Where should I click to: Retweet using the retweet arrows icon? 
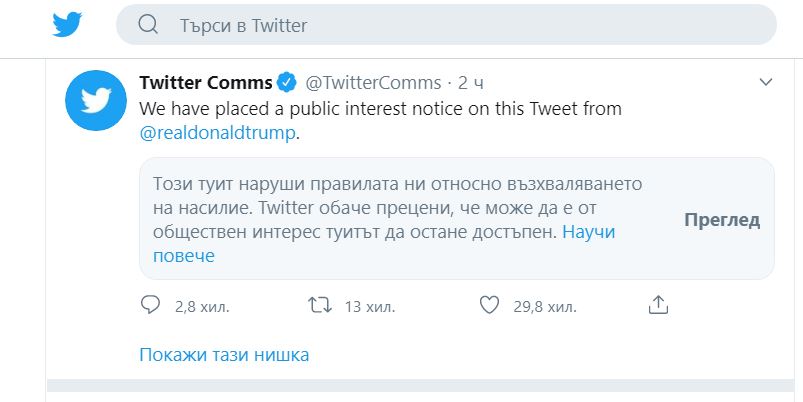tap(320, 305)
